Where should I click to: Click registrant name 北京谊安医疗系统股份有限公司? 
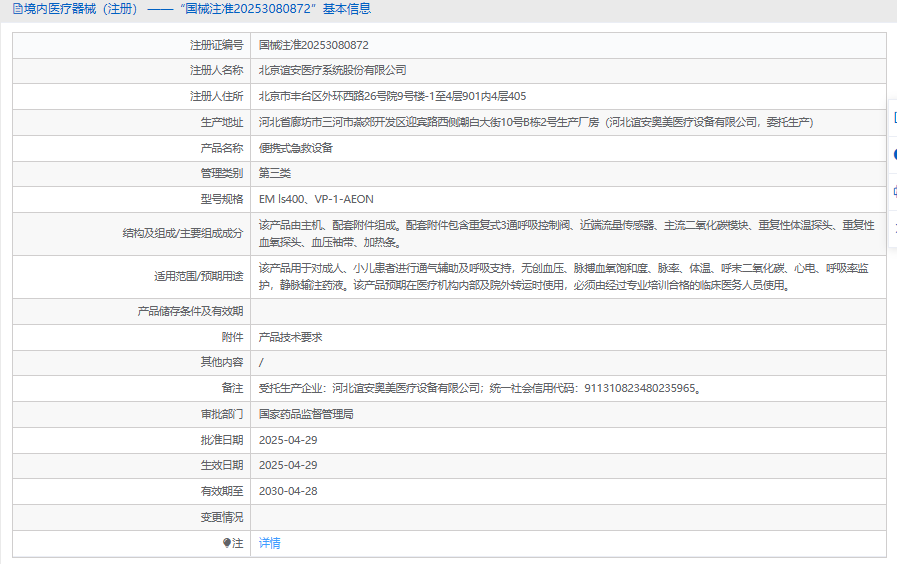coord(332,70)
